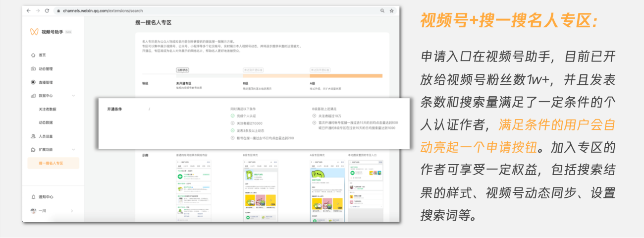The image size is (644, 238).
Task: Click the person icon beside 人员设置
Action: [33, 136]
